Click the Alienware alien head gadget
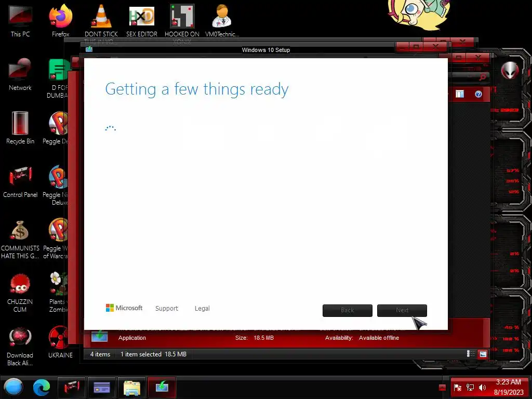The width and height of the screenshot is (532, 399). pos(510,70)
